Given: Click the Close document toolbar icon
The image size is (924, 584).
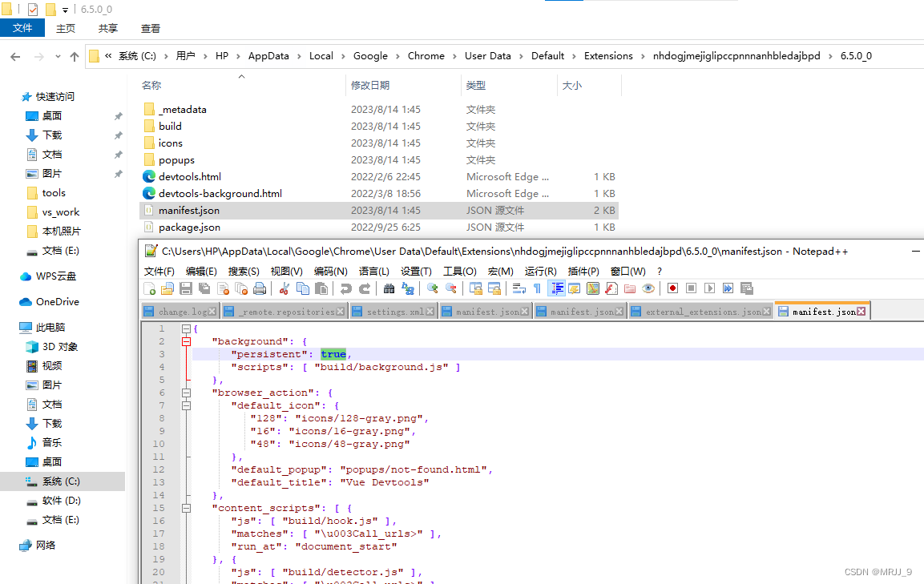Looking at the screenshot, I should [224, 288].
